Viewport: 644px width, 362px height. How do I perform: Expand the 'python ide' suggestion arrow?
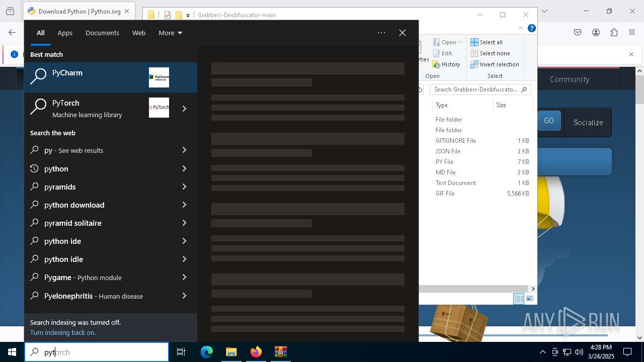pyautogui.click(x=184, y=241)
